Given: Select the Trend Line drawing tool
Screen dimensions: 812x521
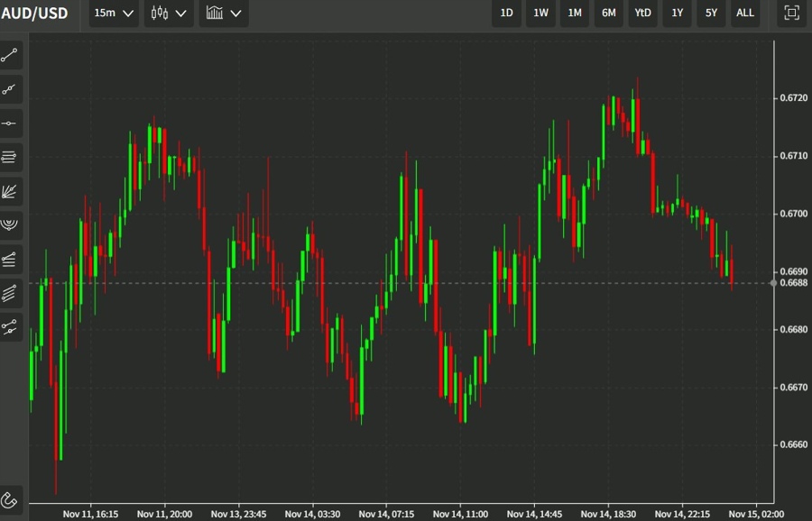Looking at the screenshot, I should coord(9,56).
